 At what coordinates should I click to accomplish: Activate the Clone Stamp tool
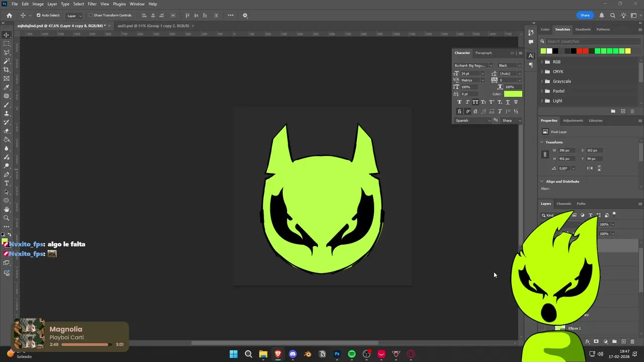(x=7, y=114)
